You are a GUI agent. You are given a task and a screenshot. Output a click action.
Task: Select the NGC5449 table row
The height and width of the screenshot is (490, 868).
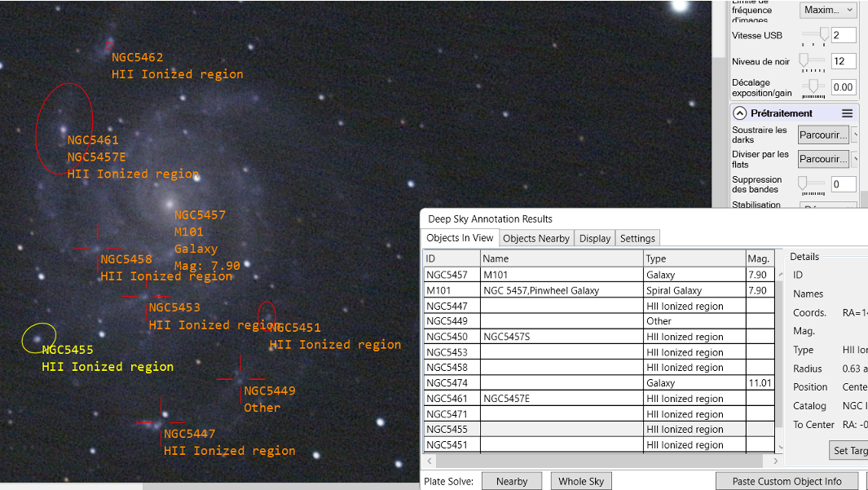tap(599, 321)
